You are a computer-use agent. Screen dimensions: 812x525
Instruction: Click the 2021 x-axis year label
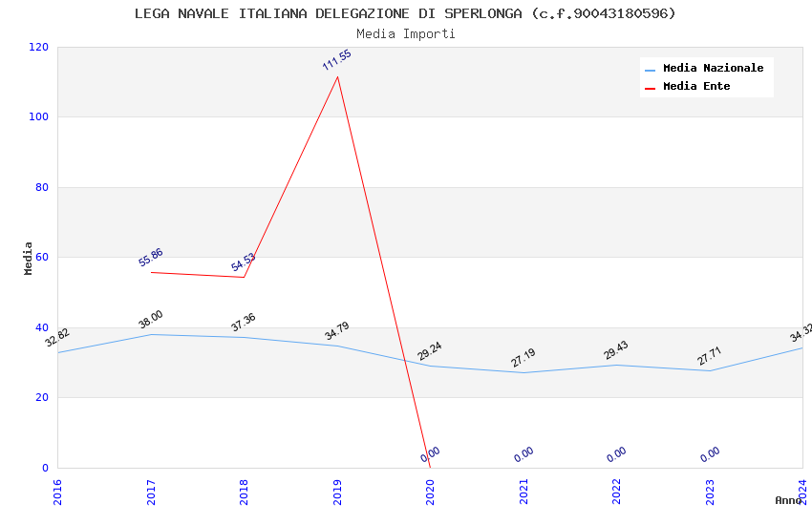click(524, 492)
